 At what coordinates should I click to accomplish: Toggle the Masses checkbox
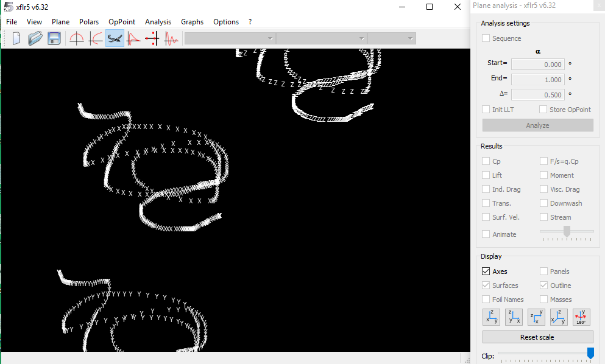point(543,299)
